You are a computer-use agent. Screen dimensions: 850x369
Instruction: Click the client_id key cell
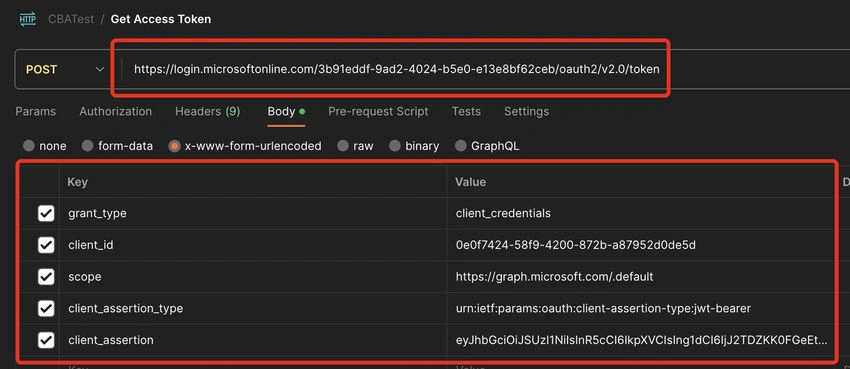tap(253, 245)
